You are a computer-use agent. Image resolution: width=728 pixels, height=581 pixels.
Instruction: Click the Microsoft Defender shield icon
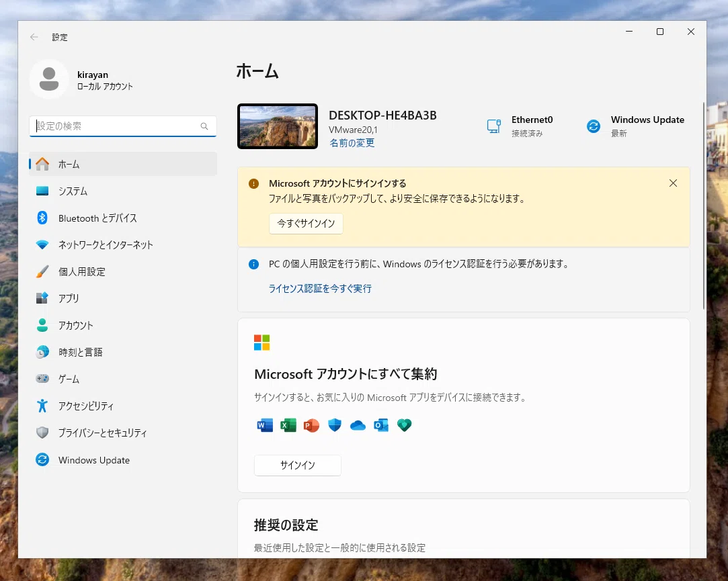click(x=335, y=424)
